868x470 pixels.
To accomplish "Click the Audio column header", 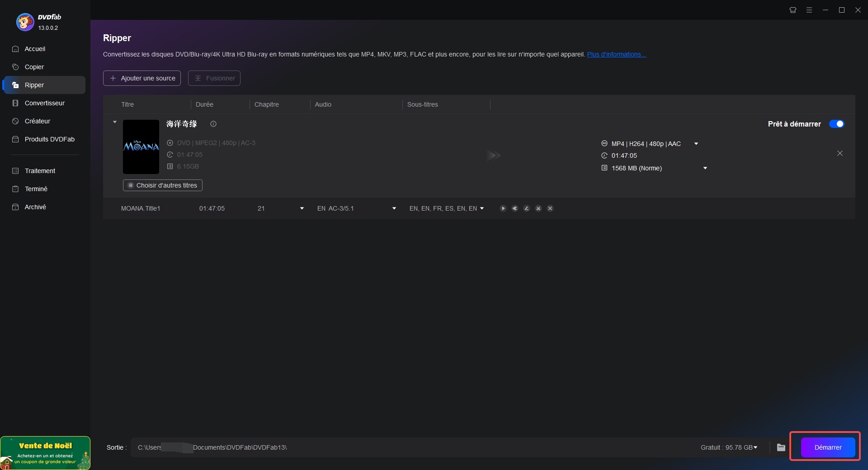I will tap(323, 104).
